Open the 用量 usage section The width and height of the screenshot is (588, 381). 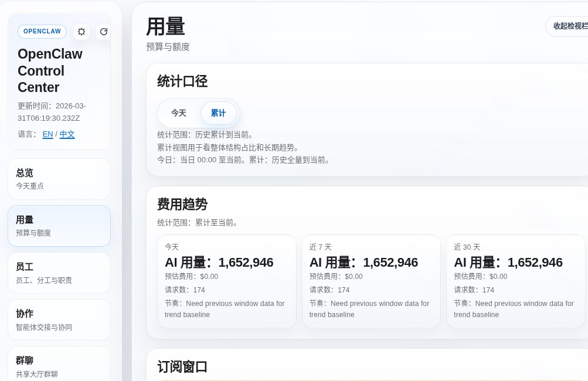[59, 226]
